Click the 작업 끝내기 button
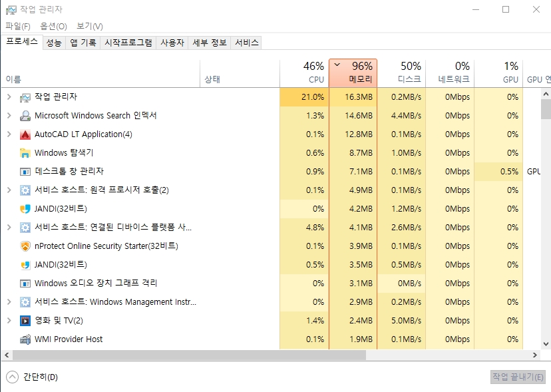The width and height of the screenshot is (551, 392). (x=518, y=377)
